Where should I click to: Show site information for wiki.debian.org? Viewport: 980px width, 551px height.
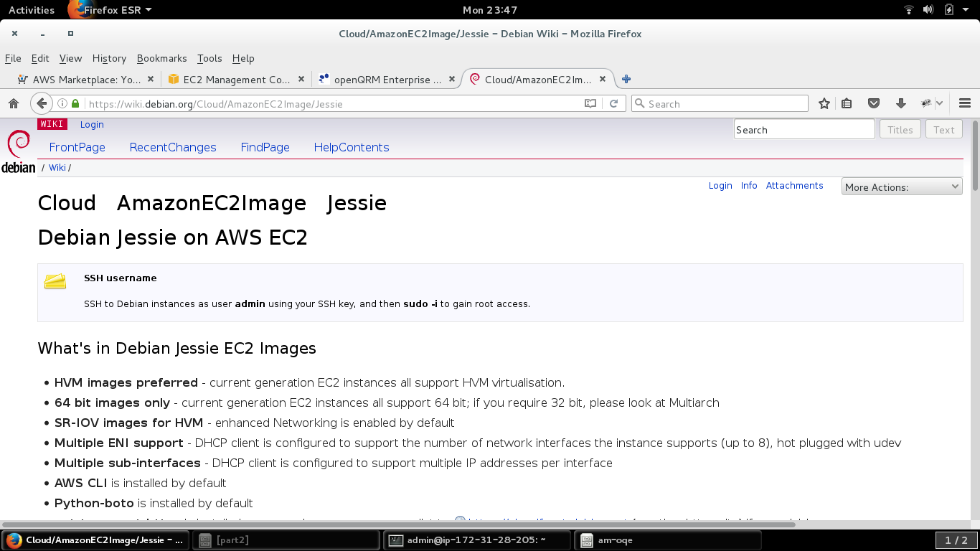click(62, 103)
